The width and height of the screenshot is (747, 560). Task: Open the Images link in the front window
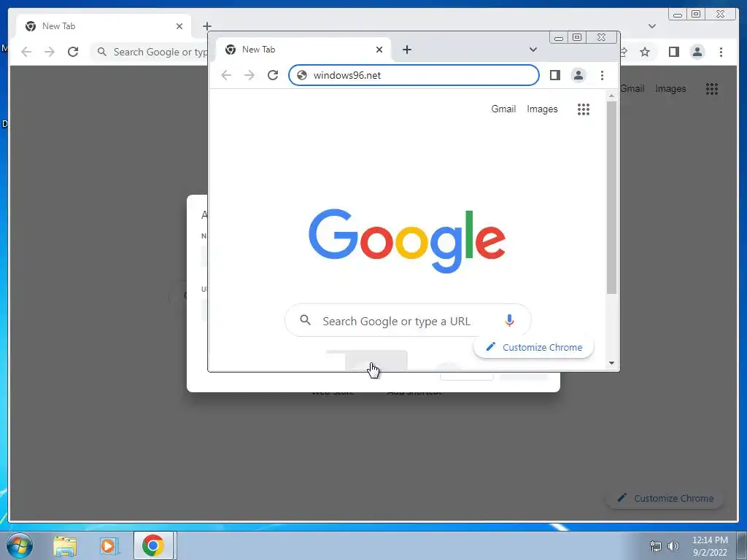click(x=542, y=109)
